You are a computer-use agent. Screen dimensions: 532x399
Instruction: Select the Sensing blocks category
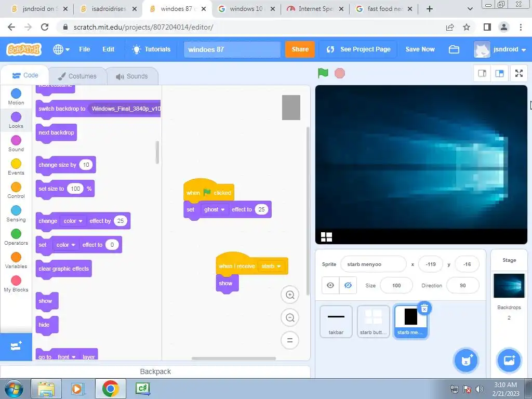click(x=16, y=214)
